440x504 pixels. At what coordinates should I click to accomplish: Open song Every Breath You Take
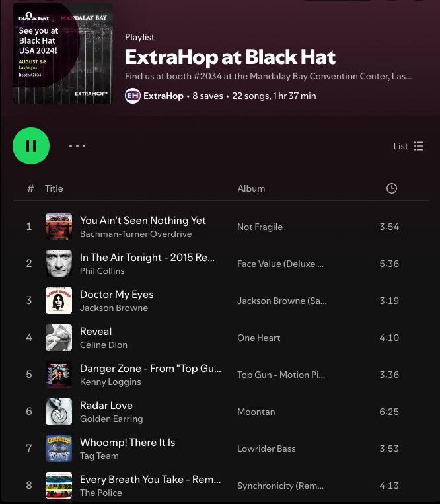[150, 479]
